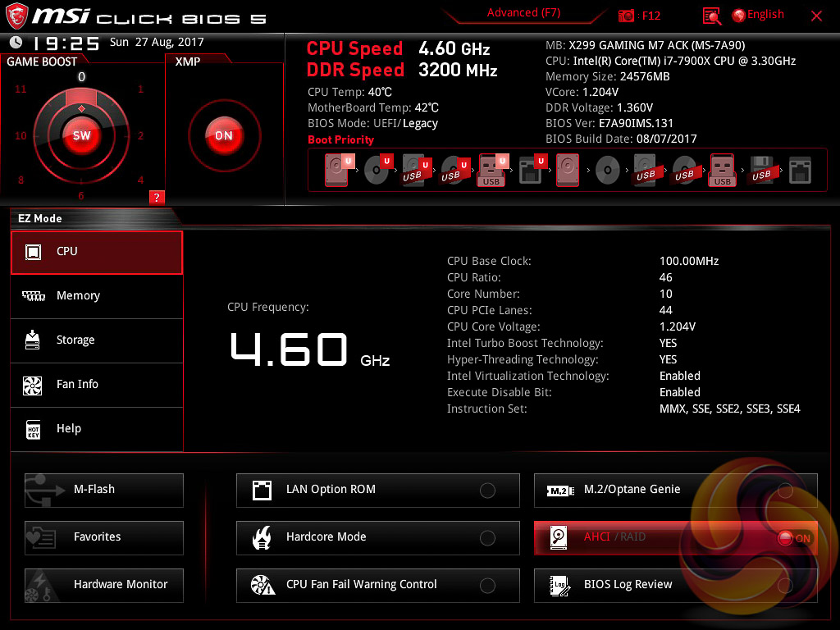Click the F12 screenshot camera icon

pyautogui.click(x=627, y=16)
